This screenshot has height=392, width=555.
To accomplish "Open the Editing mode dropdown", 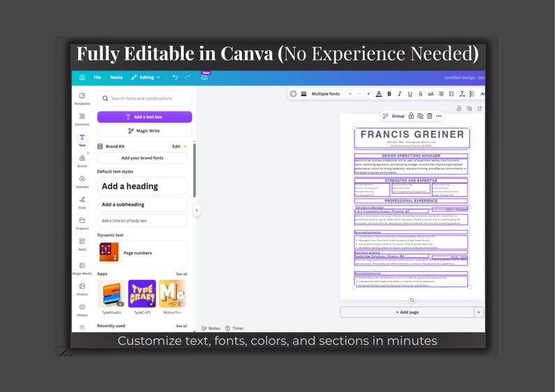I will [145, 77].
